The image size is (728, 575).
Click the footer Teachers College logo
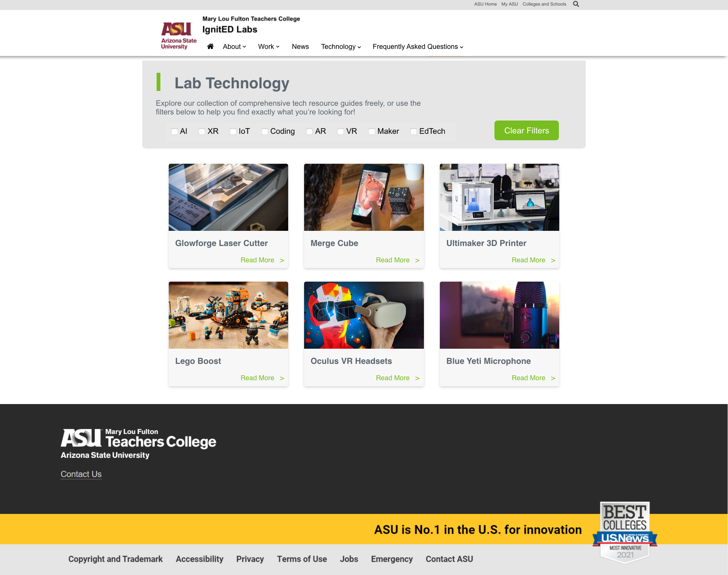[138, 443]
